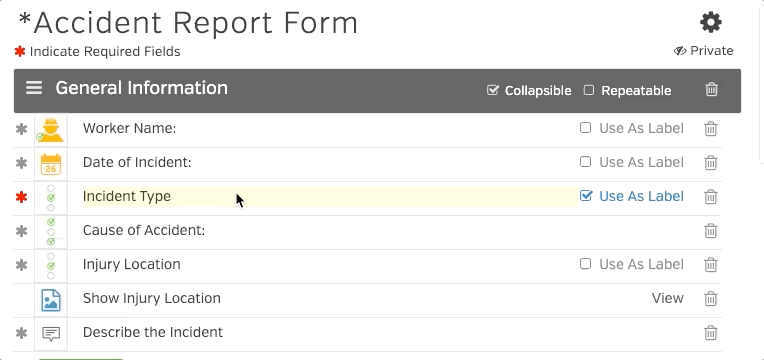This screenshot has width=764, height=360.
Task: Open View link for Show Injury Location
Action: pos(668,298)
